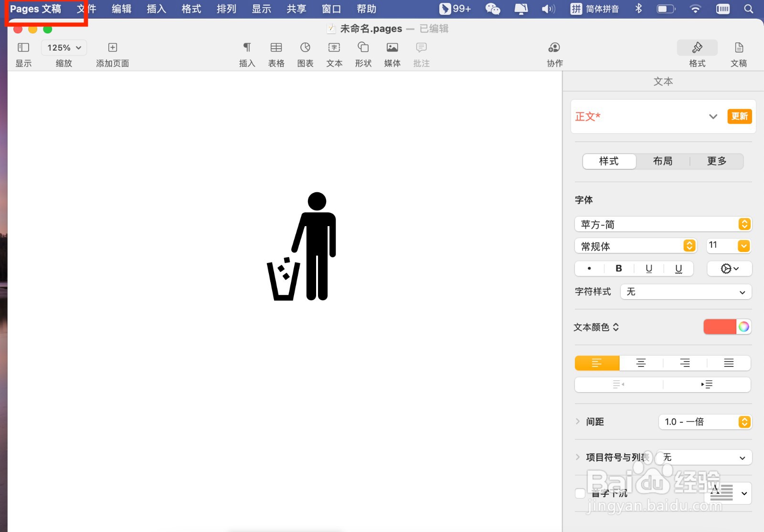Click the volume speaker menu icon
Screen dimensions: 764x532
click(x=548, y=9)
